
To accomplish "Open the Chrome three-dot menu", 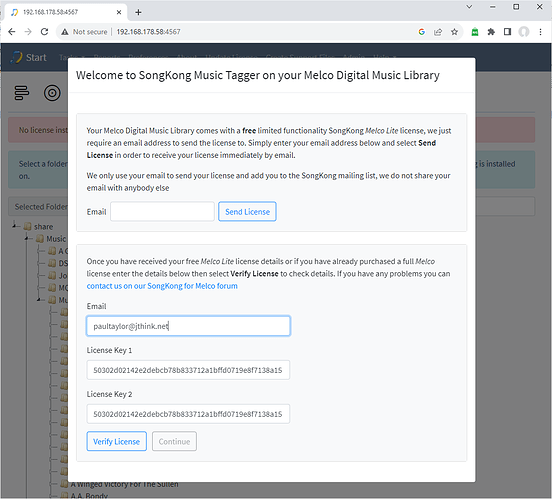I will coord(540,32).
